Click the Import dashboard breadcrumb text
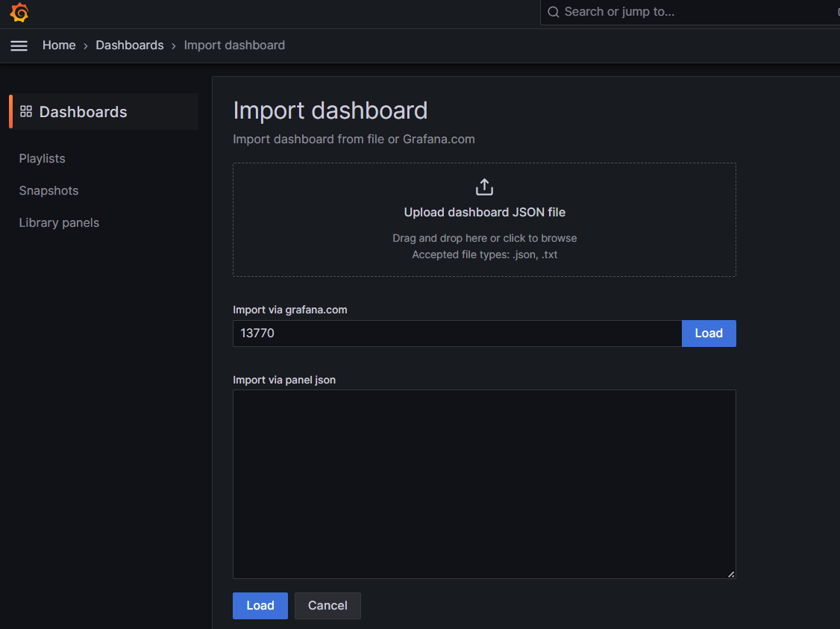840x629 pixels. pyautogui.click(x=234, y=46)
